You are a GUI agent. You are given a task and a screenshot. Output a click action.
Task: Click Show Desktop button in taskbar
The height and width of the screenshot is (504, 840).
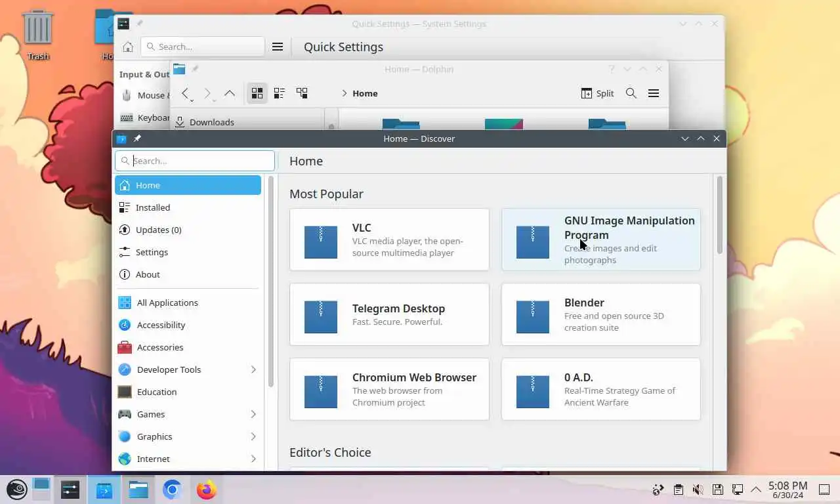point(824,490)
